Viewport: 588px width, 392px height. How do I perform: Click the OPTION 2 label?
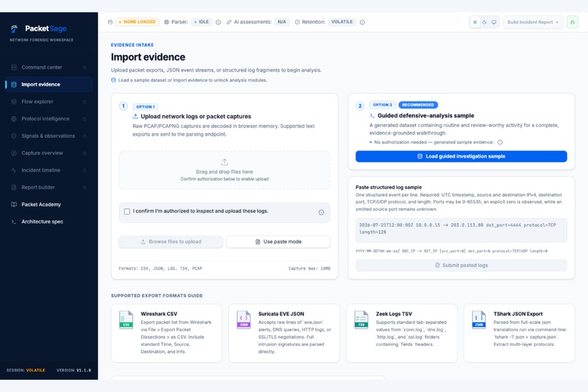click(382, 105)
